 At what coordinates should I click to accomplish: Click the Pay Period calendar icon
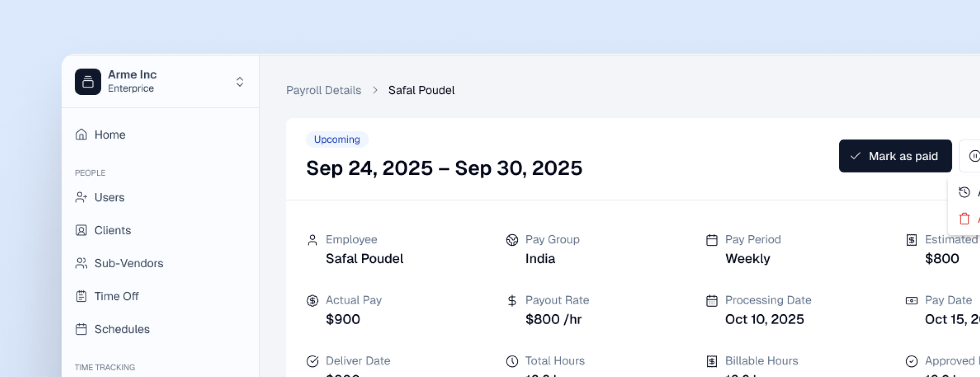712,240
